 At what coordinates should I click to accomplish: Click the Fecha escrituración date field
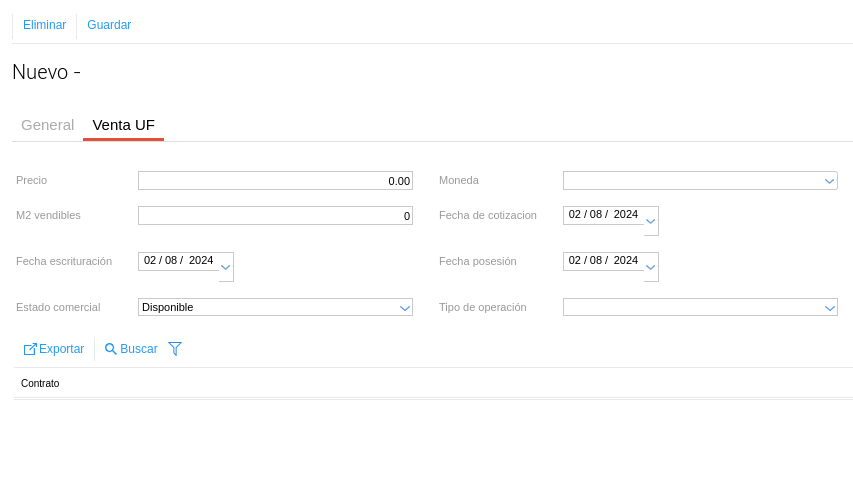click(x=178, y=260)
